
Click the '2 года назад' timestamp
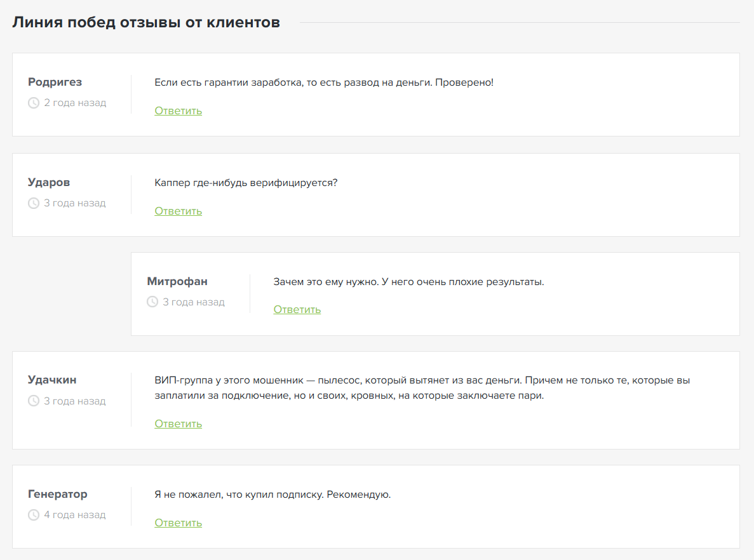point(75,103)
